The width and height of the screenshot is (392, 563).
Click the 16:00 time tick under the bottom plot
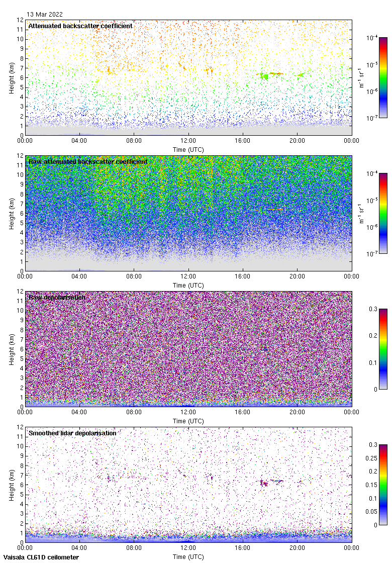click(243, 548)
